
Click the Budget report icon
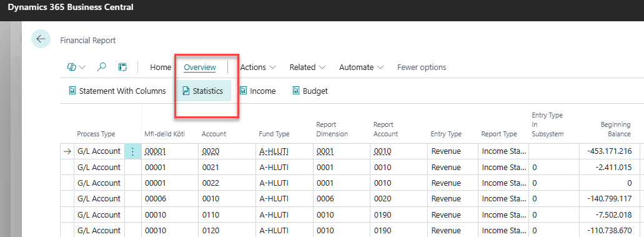coord(296,91)
